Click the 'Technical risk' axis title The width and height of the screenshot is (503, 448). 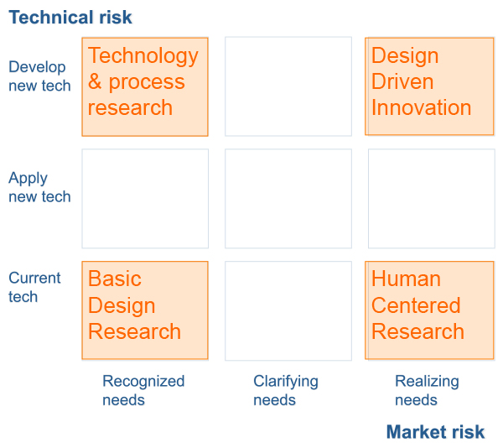(x=70, y=18)
